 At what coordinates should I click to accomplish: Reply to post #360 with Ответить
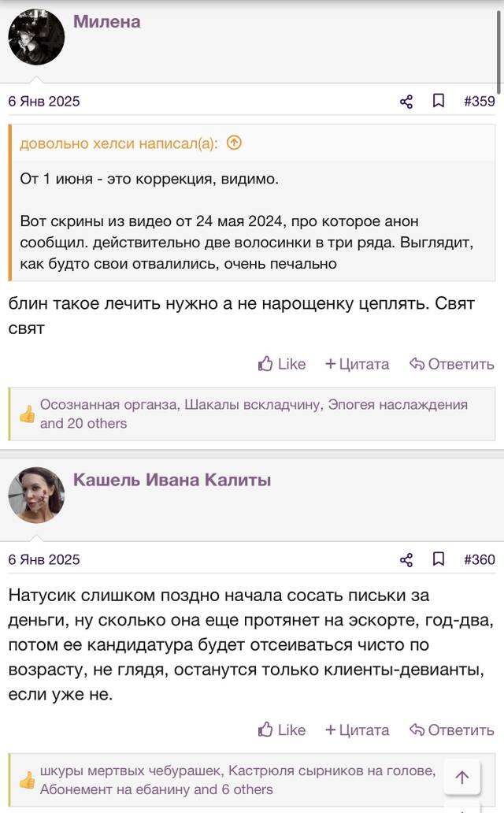pos(451,730)
